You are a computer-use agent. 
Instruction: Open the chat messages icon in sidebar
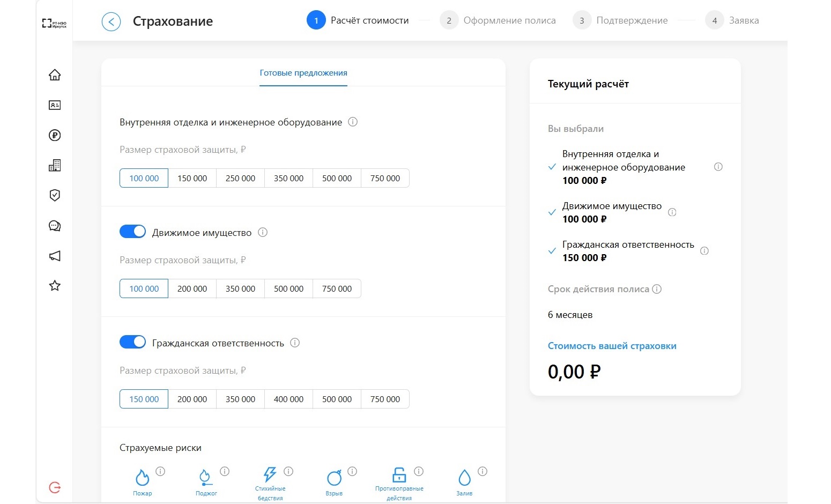pyautogui.click(x=55, y=226)
